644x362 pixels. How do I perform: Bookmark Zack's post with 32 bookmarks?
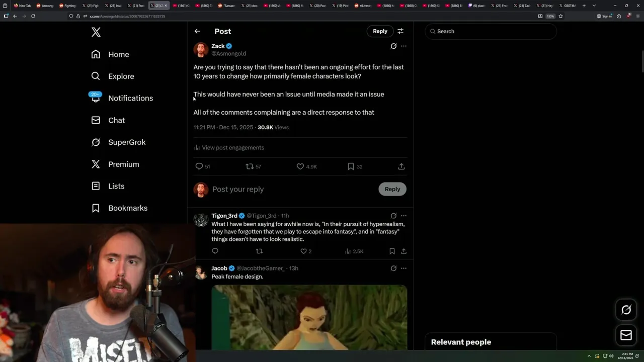click(x=351, y=166)
